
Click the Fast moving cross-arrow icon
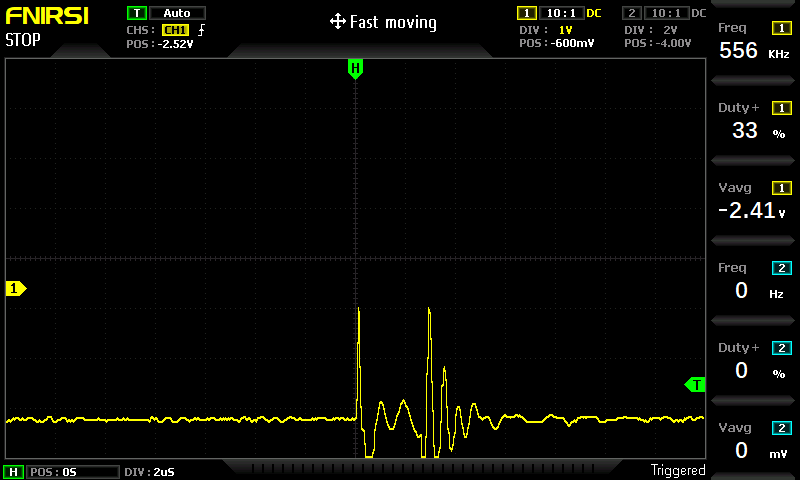[338, 21]
